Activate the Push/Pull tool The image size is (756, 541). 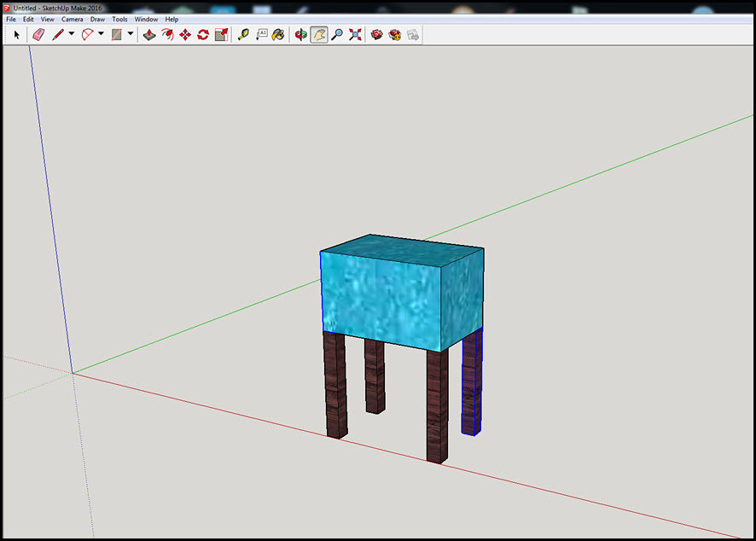coord(149,35)
